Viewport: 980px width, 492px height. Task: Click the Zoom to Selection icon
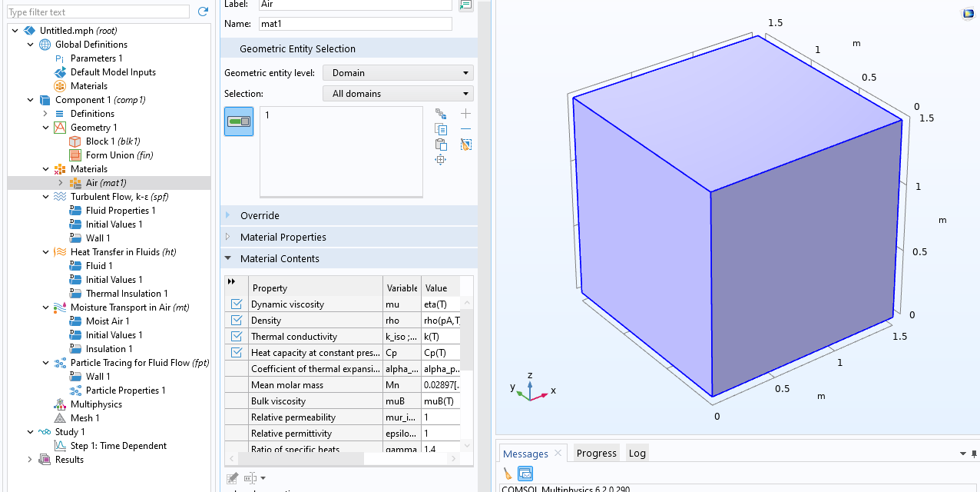click(x=441, y=159)
